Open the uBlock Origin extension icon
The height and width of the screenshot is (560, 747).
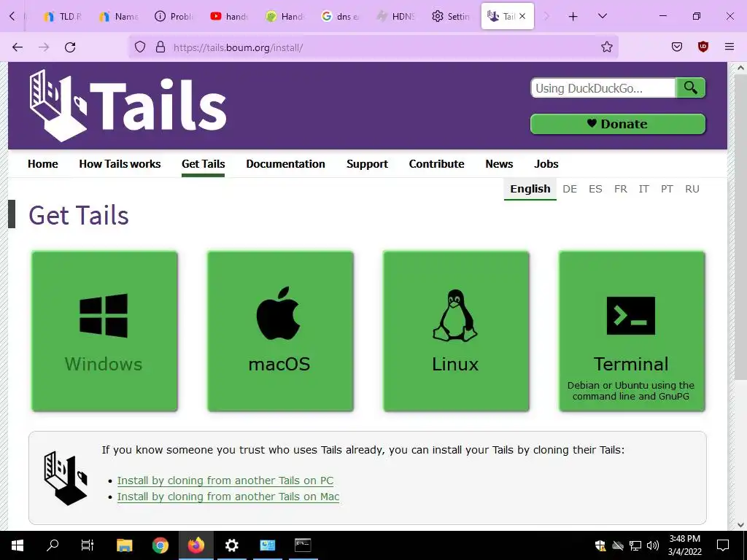coord(703,47)
